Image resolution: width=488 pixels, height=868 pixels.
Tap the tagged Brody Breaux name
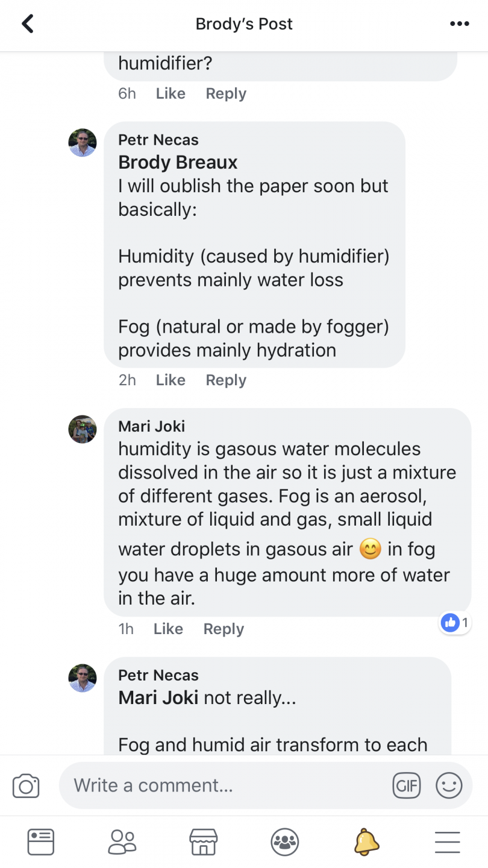(x=178, y=162)
